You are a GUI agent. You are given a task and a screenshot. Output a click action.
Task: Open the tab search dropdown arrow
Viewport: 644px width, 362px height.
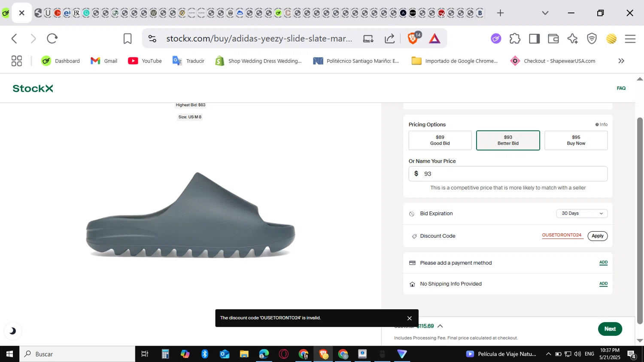tap(545, 13)
